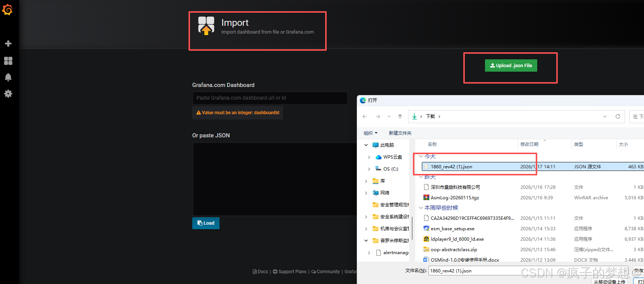Open the Support Plans footer link

(289, 272)
